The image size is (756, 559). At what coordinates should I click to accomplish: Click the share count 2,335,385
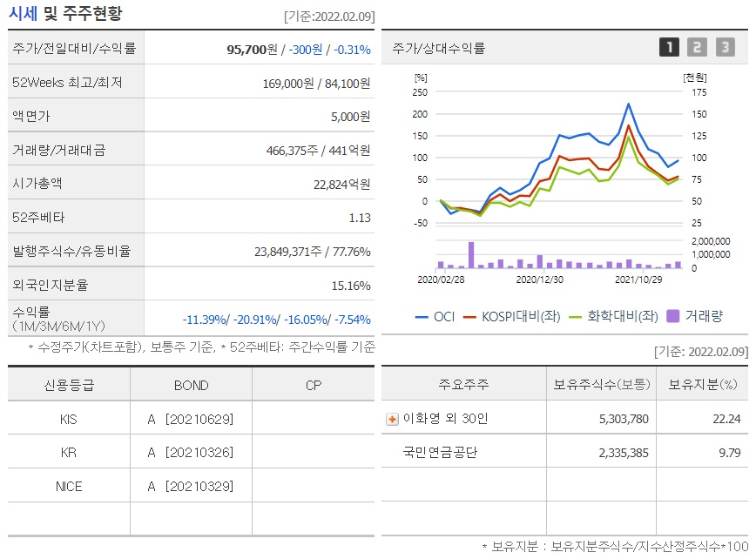[x=624, y=453]
